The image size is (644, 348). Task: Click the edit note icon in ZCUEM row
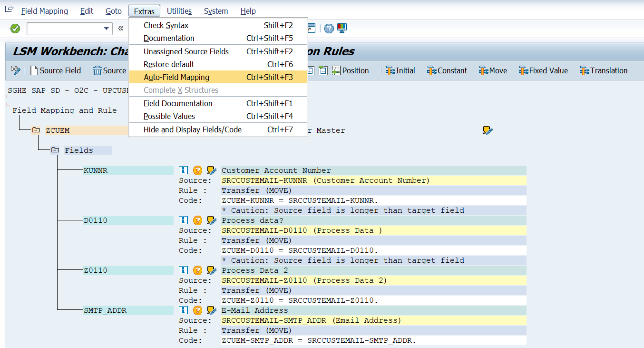[488, 130]
